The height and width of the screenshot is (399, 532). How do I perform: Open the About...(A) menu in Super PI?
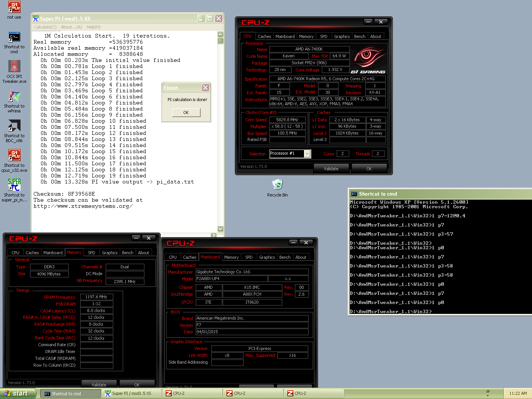click(x=71, y=27)
